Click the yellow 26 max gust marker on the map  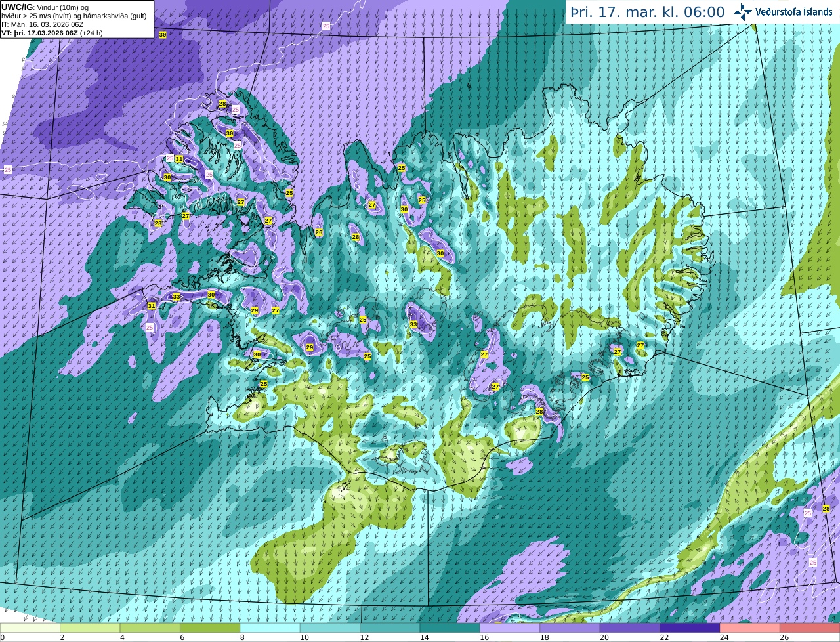(x=319, y=232)
